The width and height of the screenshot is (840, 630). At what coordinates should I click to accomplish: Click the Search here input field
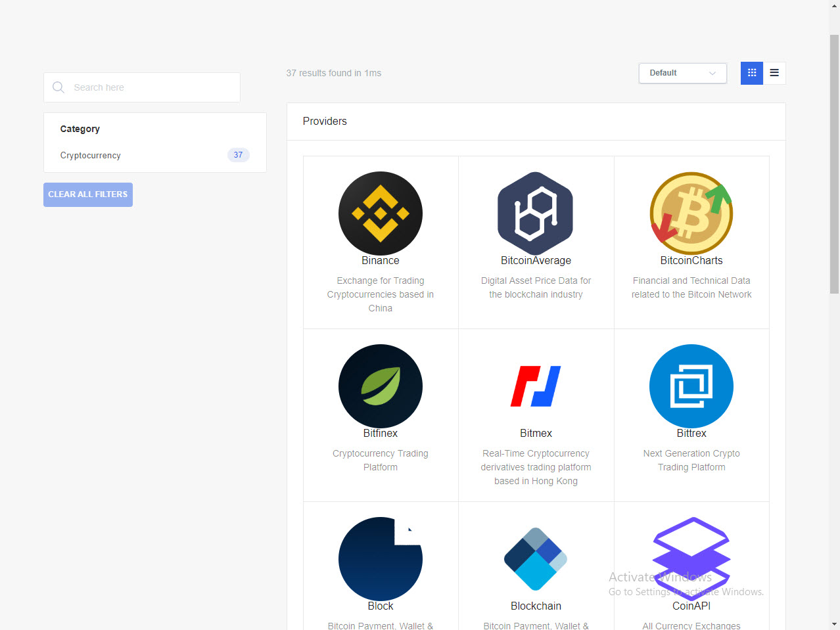point(142,87)
